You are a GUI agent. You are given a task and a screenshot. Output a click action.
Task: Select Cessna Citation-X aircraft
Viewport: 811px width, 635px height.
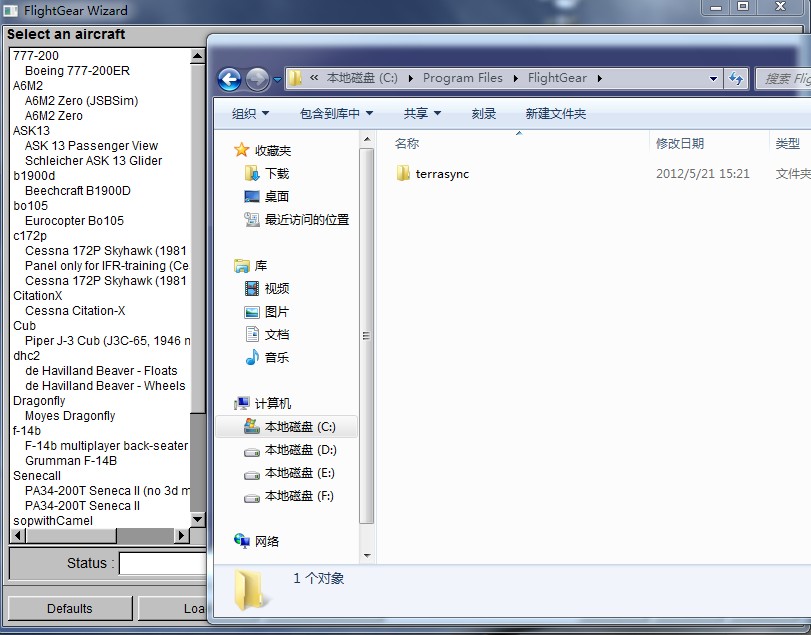tap(75, 310)
